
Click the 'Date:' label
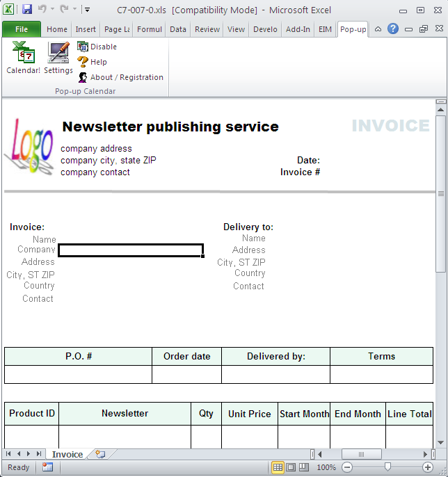(308, 161)
